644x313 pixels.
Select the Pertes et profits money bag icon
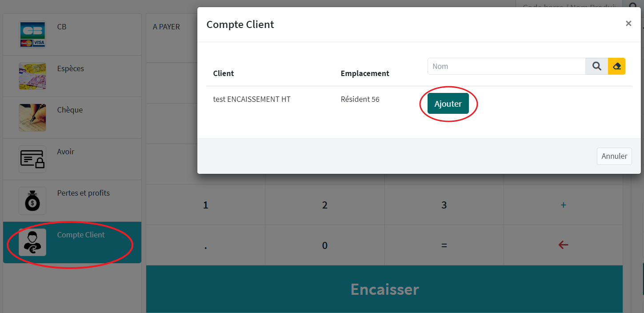(32, 201)
